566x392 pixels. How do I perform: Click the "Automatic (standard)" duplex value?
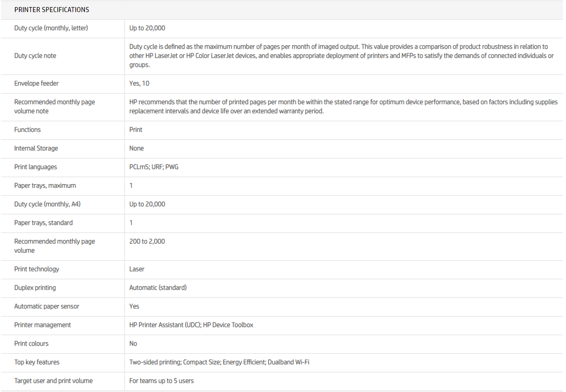coord(158,288)
